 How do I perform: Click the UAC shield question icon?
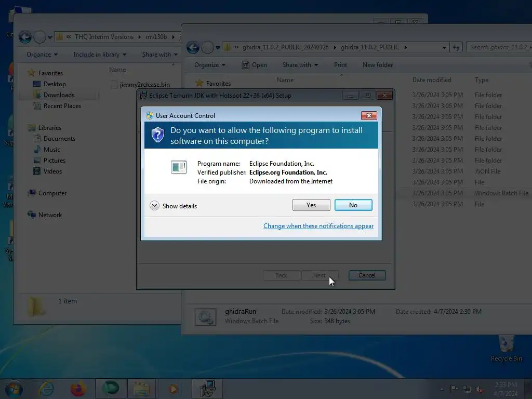pos(158,135)
